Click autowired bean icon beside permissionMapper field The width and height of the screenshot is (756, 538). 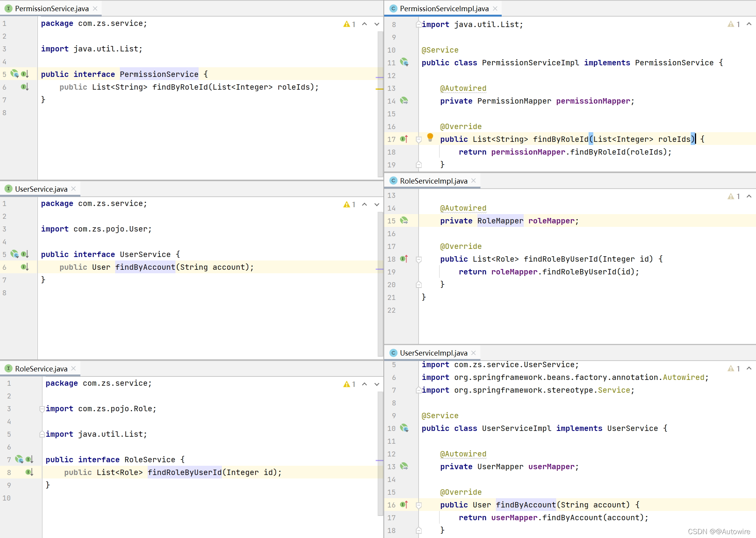coord(404,101)
